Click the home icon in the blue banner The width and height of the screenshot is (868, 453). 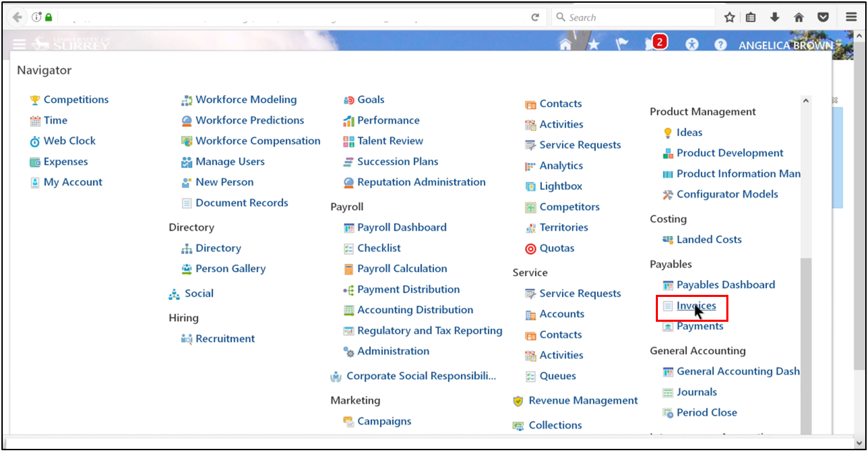(565, 43)
